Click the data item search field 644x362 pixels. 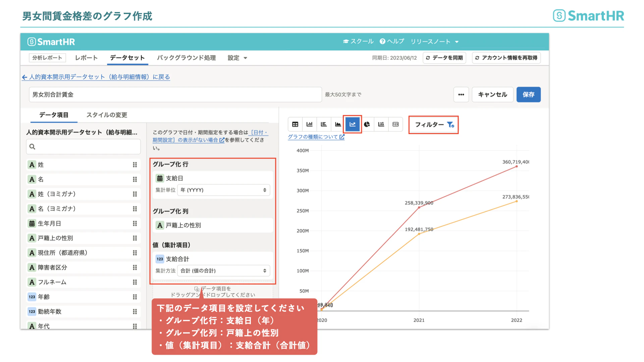click(x=84, y=146)
